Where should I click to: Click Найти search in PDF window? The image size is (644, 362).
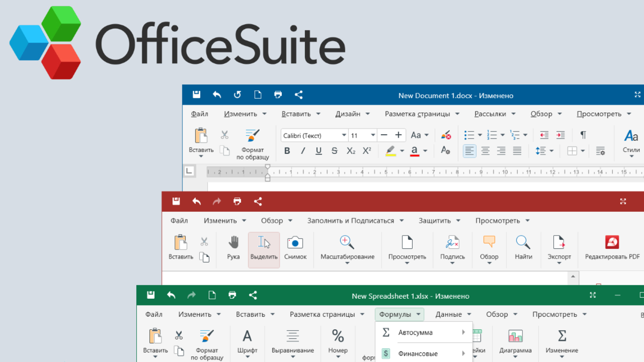523,248
